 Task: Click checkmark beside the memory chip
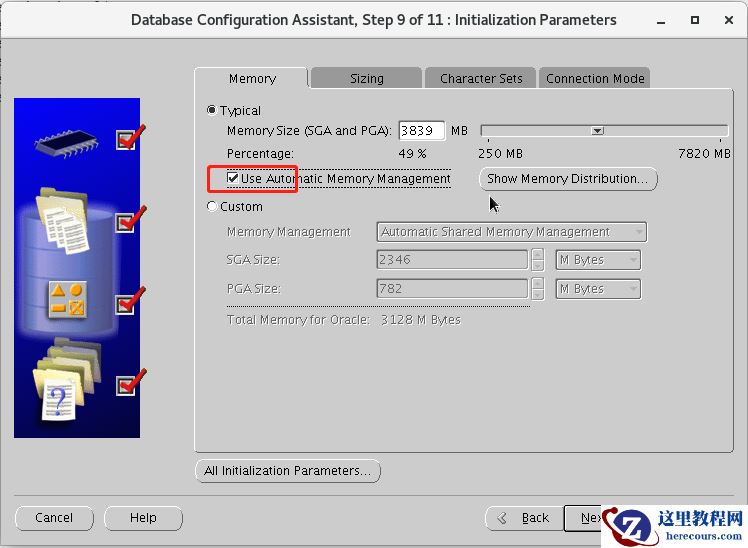click(130, 138)
